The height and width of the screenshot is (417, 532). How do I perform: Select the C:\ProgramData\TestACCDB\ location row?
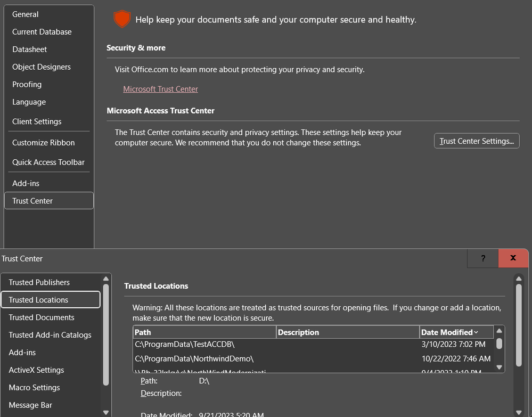(x=314, y=345)
